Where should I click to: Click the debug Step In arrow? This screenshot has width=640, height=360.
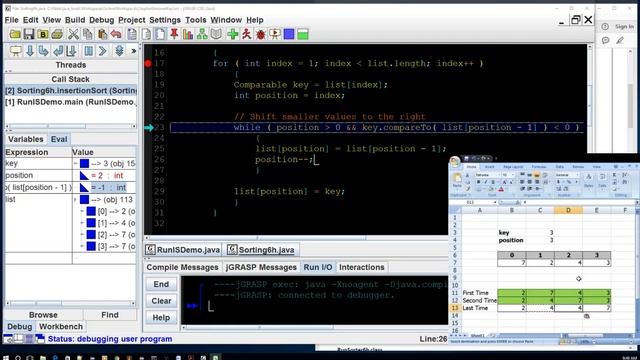[x=44, y=51]
